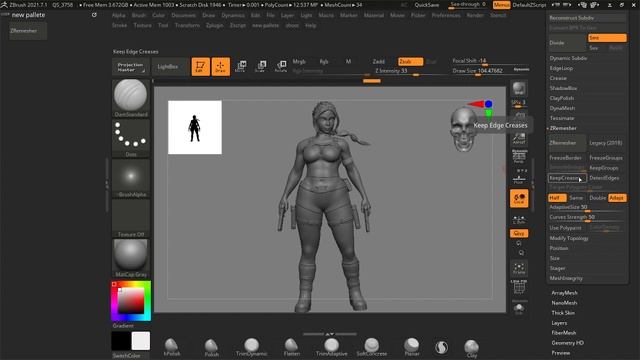This screenshot has height=360, width=640.
Task: Select the Flatten brush
Action: pos(291,347)
